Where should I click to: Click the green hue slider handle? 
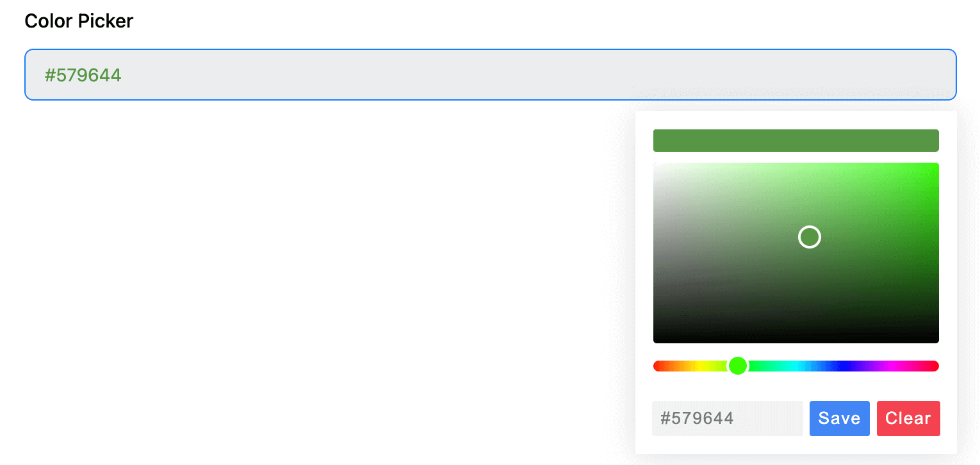(738, 366)
